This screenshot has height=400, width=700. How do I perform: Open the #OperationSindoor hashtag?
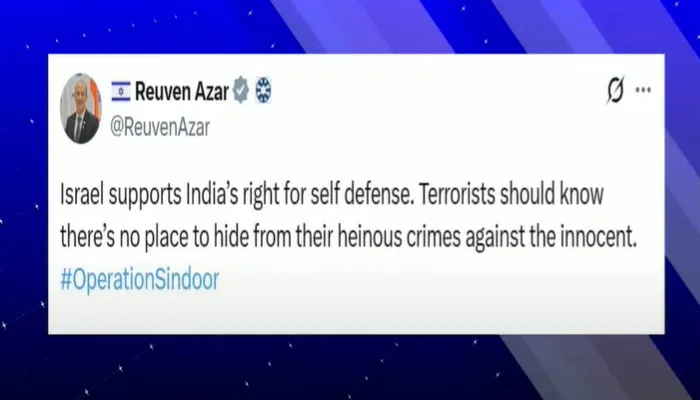click(x=140, y=280)
